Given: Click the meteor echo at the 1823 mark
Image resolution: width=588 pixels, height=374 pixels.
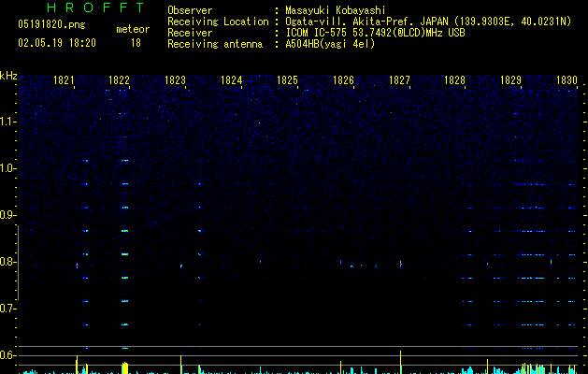Looking at the screenshot, I should pos(181,266).
